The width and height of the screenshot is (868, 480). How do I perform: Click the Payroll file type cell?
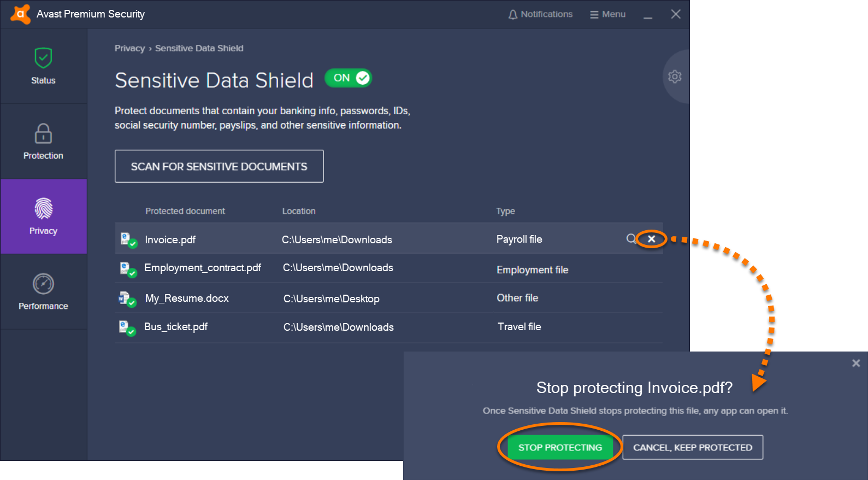[x=519, y=239]
